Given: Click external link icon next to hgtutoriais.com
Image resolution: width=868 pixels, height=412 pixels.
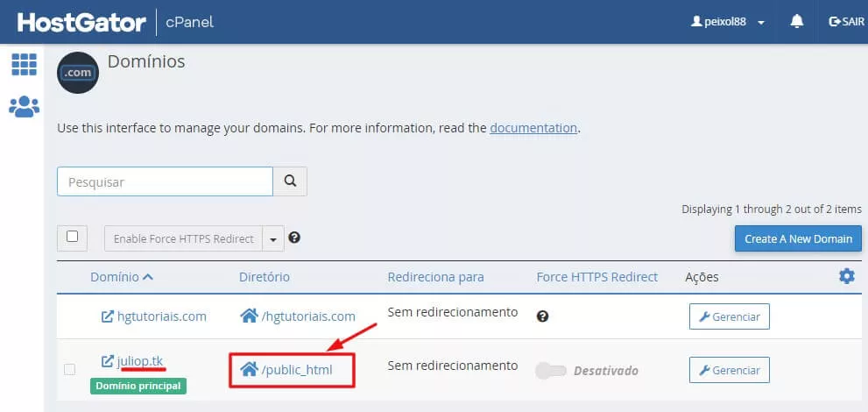Looking at the screenshot, I should tap(108, 316).
